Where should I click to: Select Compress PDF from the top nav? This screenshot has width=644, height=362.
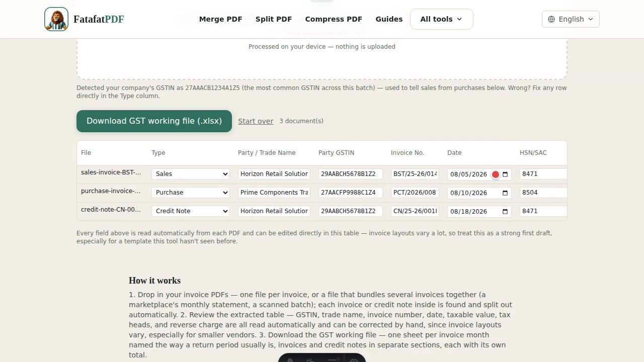click(334, 19)
